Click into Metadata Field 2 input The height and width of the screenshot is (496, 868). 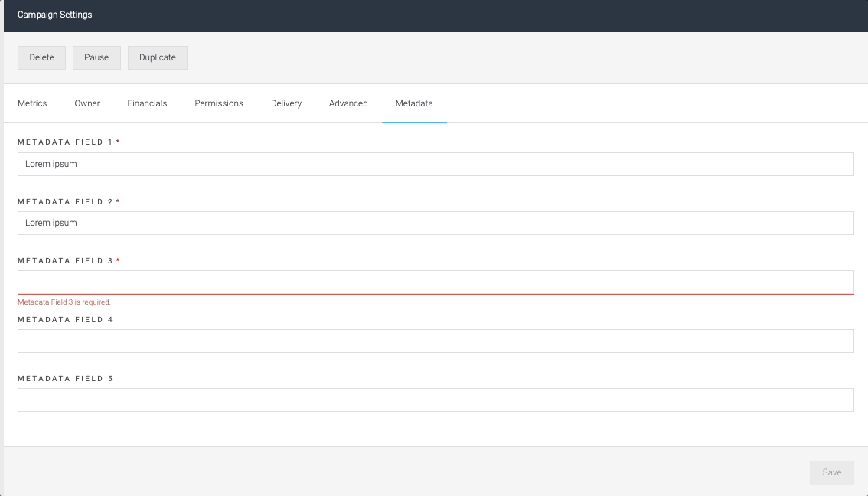click(436, 223)
